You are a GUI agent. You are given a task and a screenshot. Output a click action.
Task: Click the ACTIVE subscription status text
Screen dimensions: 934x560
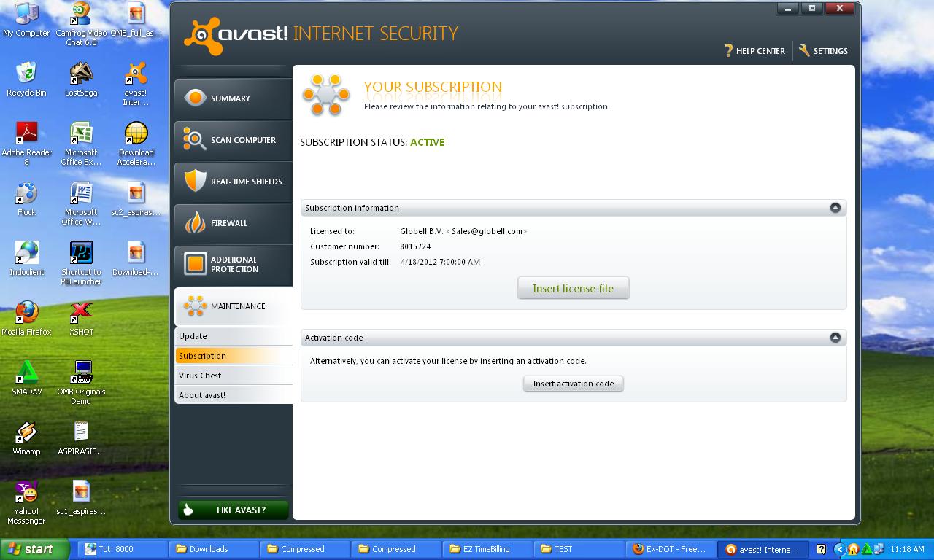(427, 142)
